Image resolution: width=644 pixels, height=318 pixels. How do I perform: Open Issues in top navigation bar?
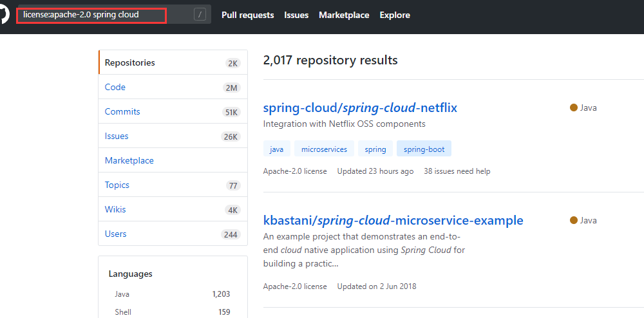[x=296, y=15]
